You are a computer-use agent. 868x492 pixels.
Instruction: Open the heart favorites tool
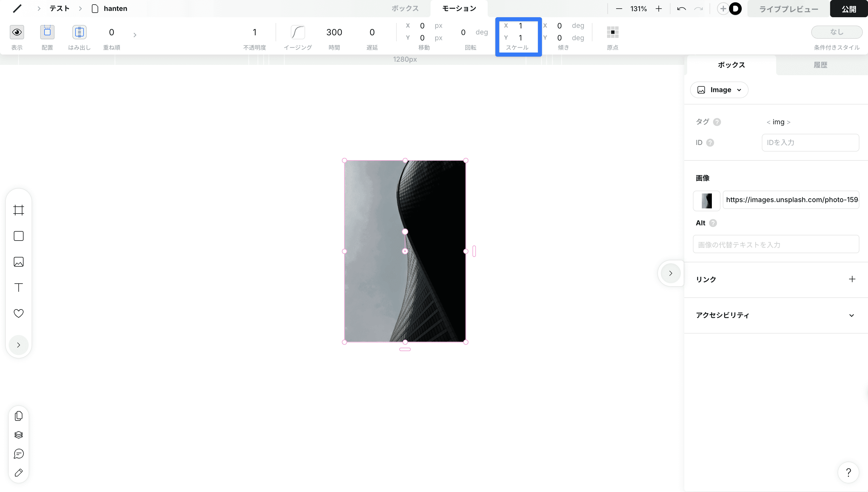click(19, 313)
